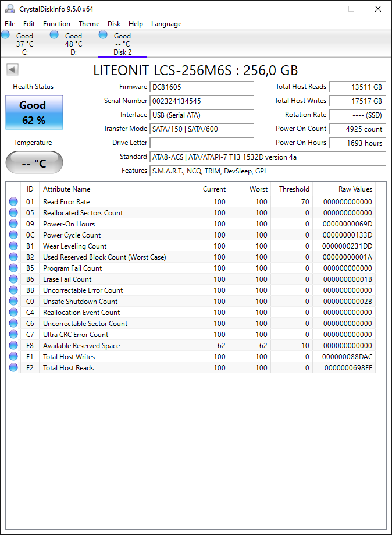This screenshot has width=392, height=535.
Task: Select threshold value 70 for Read Error Rate
Action: pyautogui.click(x=305, y=201)
